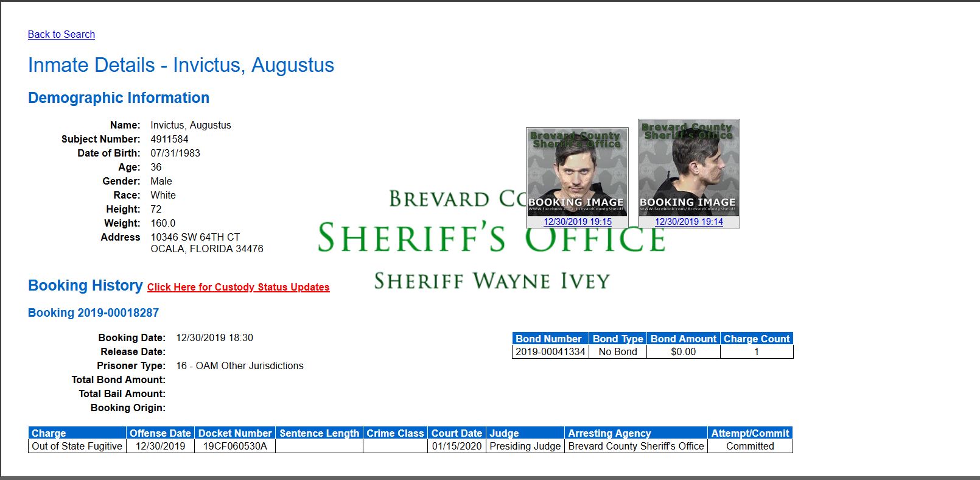Select docket number 19CF060530A
Viewport: 980px width, 480px height.
[235, 446]
